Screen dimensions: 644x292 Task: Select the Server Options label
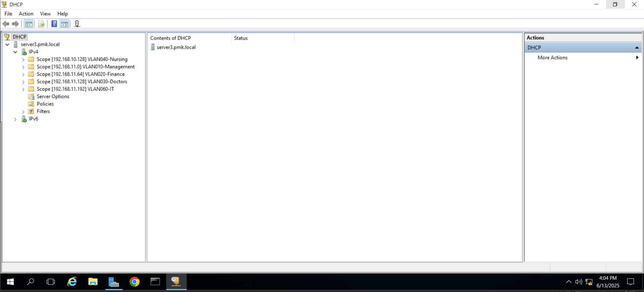click(53, 97)
